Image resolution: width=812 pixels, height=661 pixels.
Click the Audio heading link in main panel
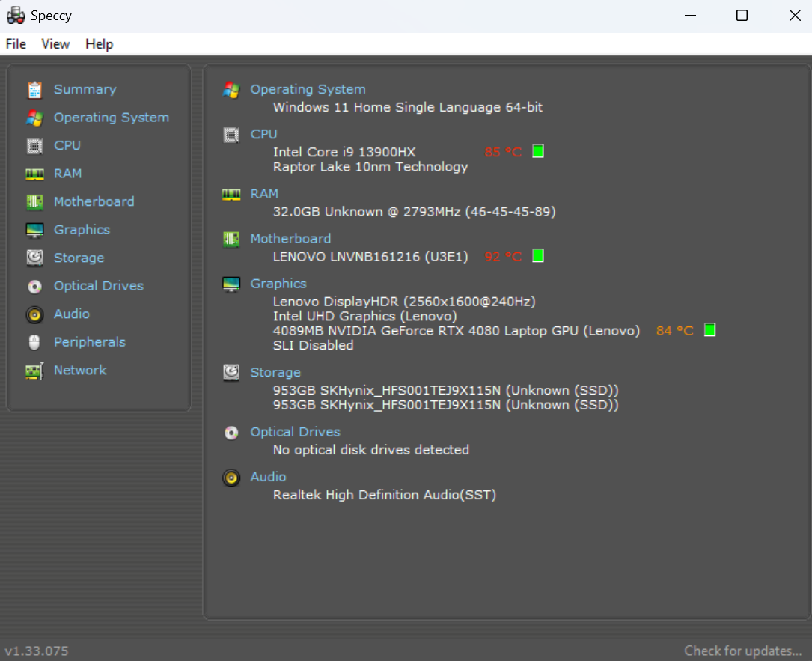(x=268, y=477)
